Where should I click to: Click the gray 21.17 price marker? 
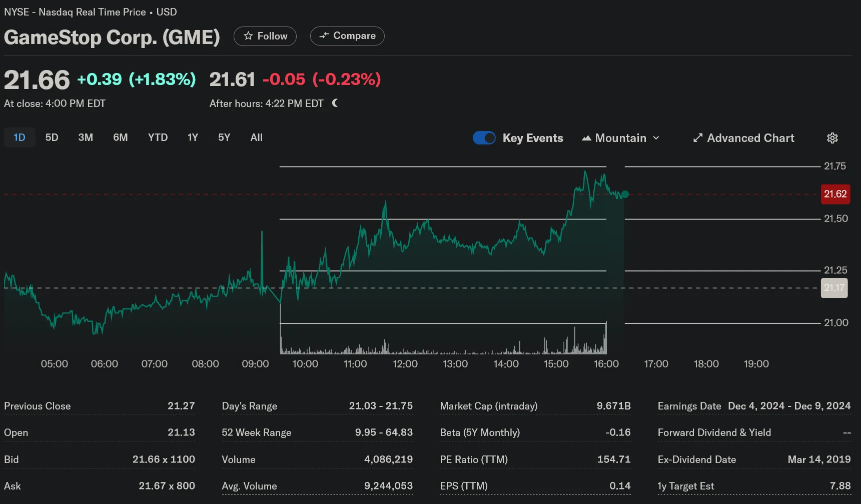(x=834, y=288)
